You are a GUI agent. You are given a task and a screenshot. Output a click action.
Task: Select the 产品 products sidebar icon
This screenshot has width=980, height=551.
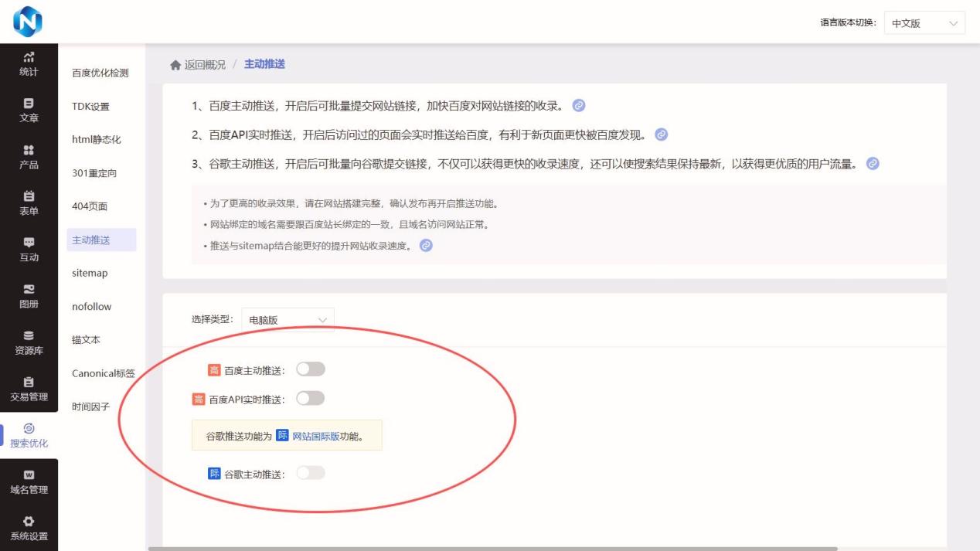click(x=29, y=150)
